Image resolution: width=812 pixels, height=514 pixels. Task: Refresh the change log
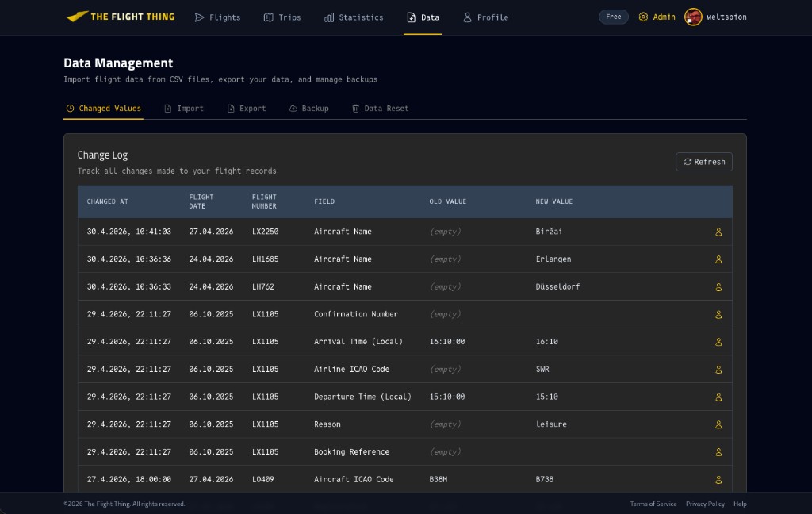point(704,162)
